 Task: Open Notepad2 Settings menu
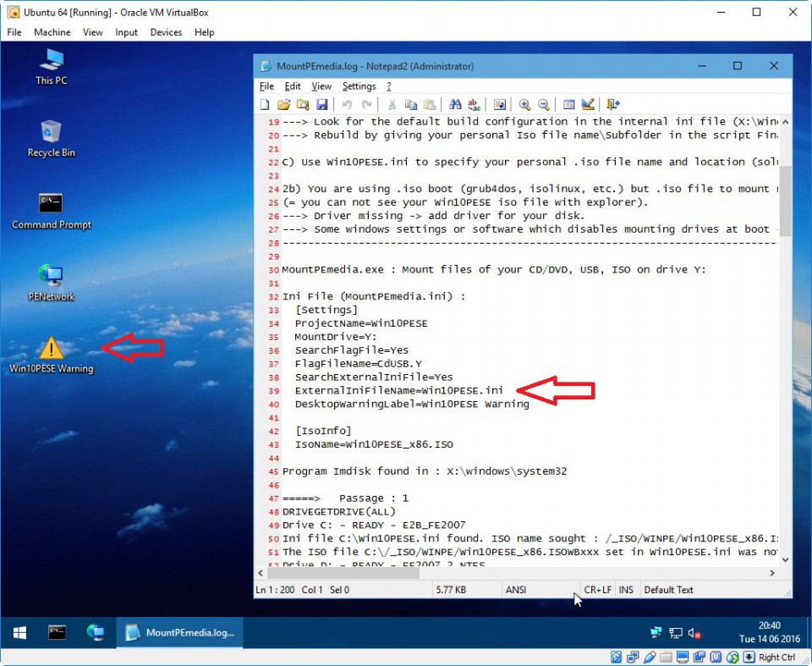pyautogui.click(x=359, y=86)
